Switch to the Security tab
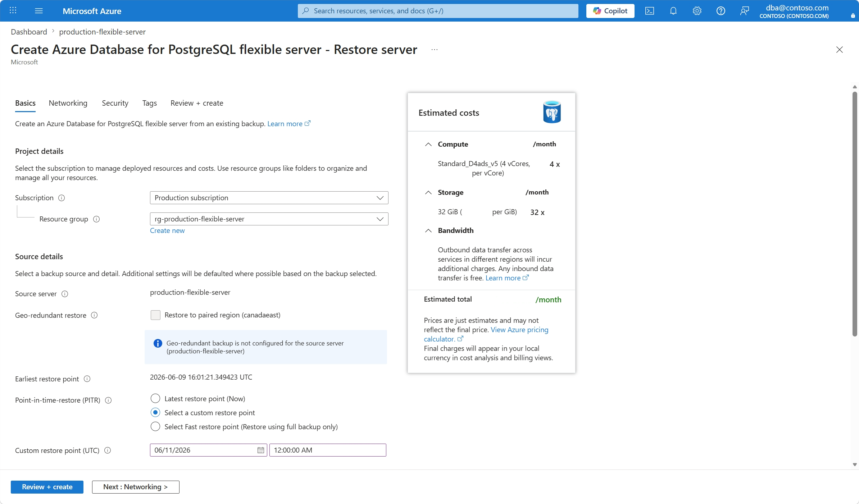Image resolution: width=859 pixels, height=504 pixels. 115,103
